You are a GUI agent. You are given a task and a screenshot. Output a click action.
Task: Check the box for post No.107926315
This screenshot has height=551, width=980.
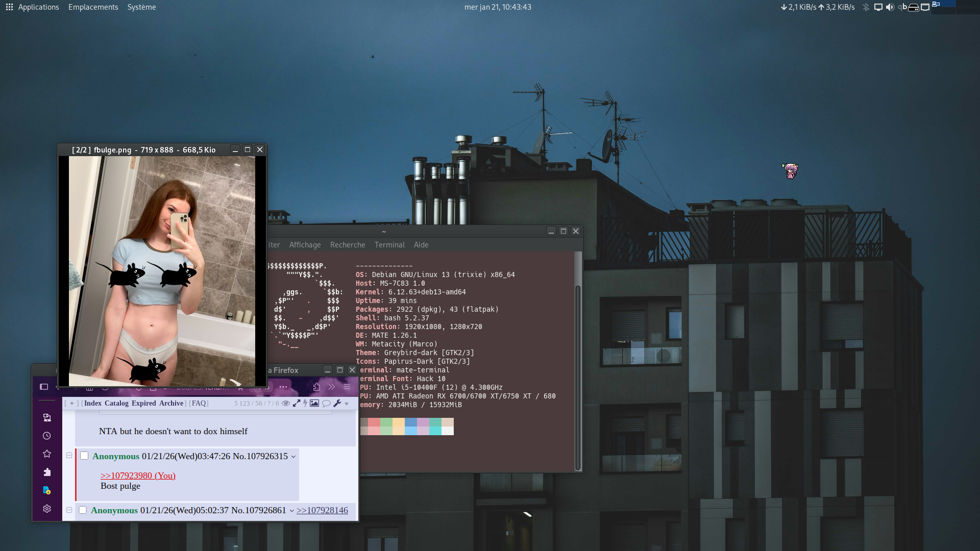(84, 456)
